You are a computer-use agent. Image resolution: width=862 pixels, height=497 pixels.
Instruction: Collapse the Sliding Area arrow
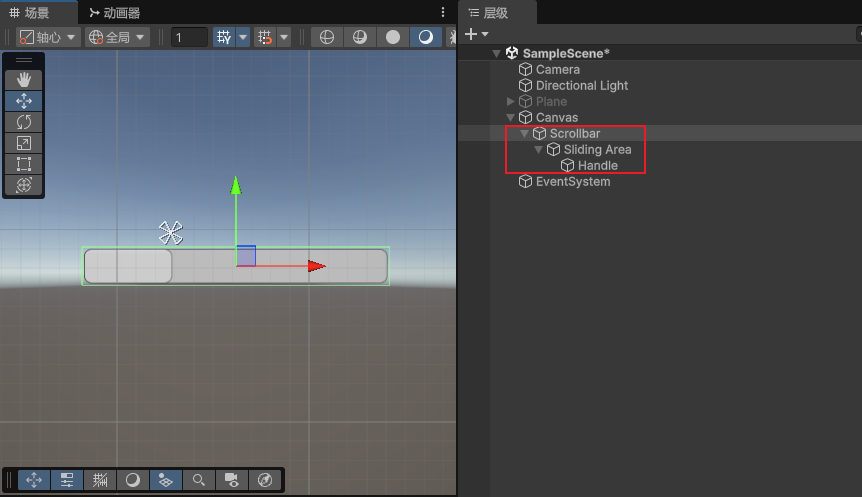tap(538, 149)
